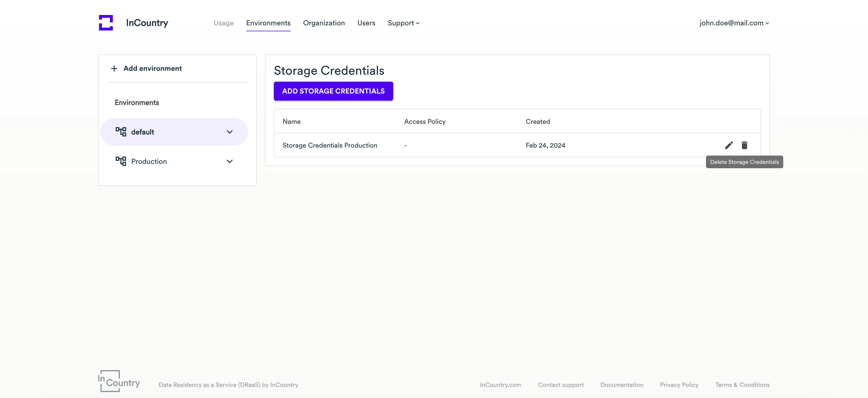
Task: Expand the default environment chevron
Action: click(229, 132)
